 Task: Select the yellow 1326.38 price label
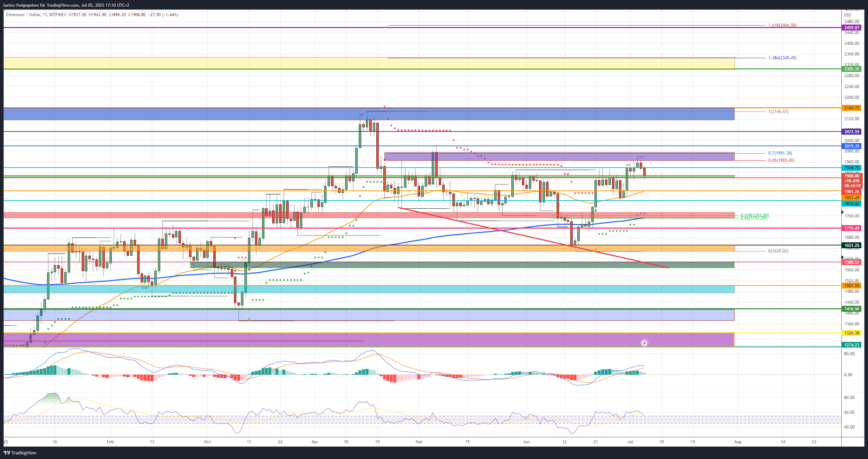(852, 333)
